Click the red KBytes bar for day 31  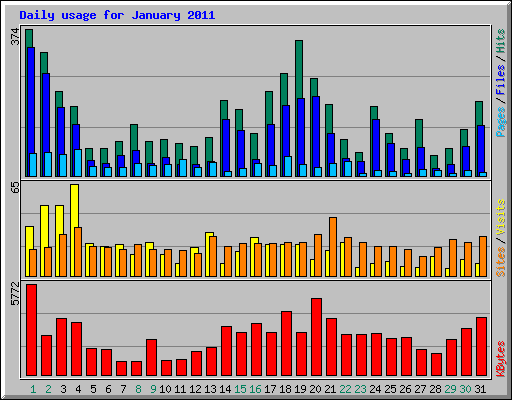482,347
